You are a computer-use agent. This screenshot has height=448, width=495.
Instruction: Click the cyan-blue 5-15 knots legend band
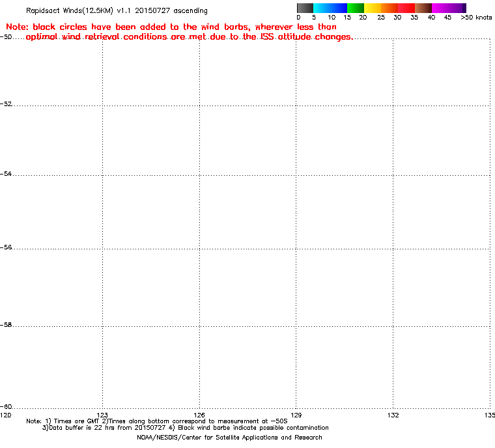pyautogui.click(x=330, y=8)
